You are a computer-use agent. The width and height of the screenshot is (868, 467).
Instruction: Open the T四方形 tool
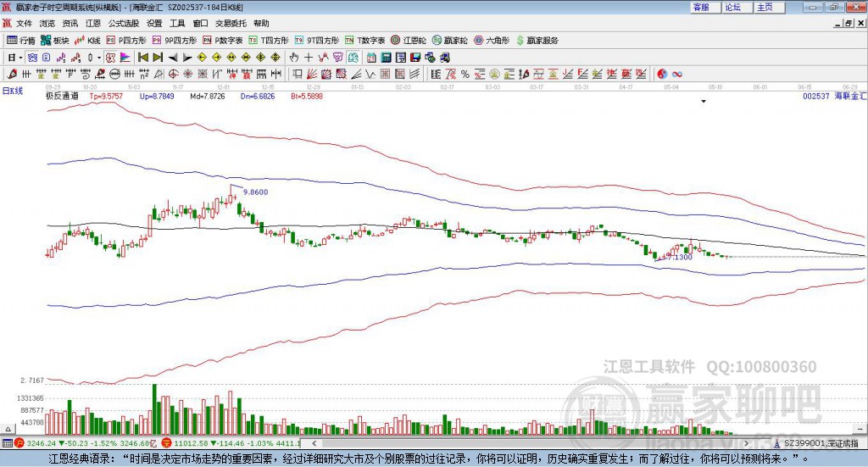(x=269, y=41)
